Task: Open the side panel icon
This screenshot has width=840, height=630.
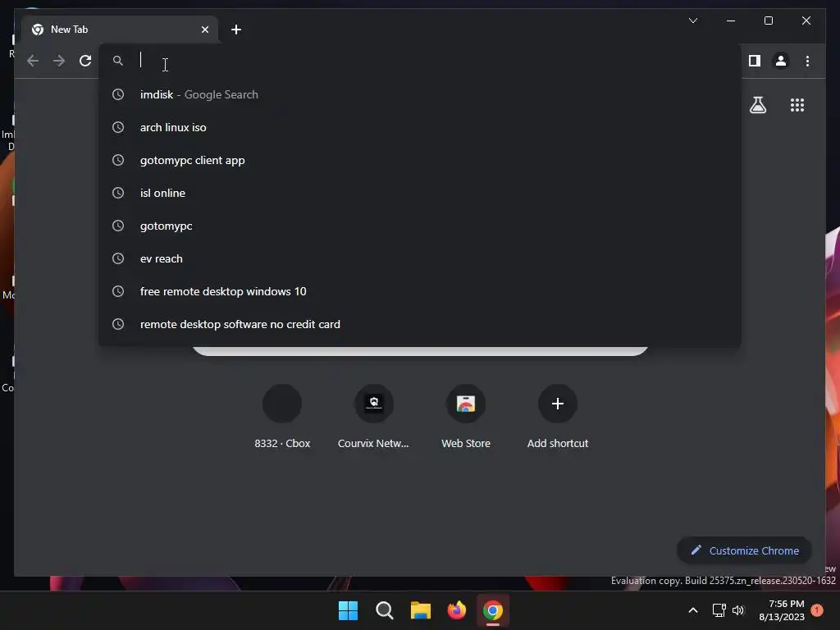Action: [x=755, y=61]
